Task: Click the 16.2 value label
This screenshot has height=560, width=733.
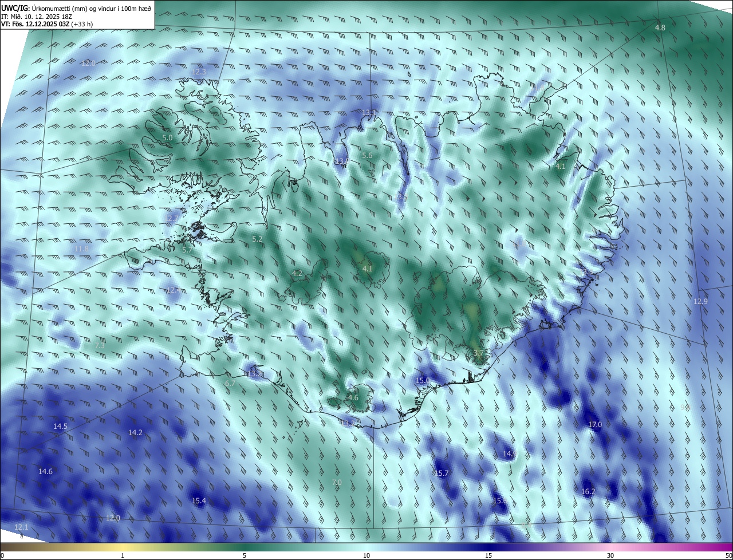Action: point(588,491)
